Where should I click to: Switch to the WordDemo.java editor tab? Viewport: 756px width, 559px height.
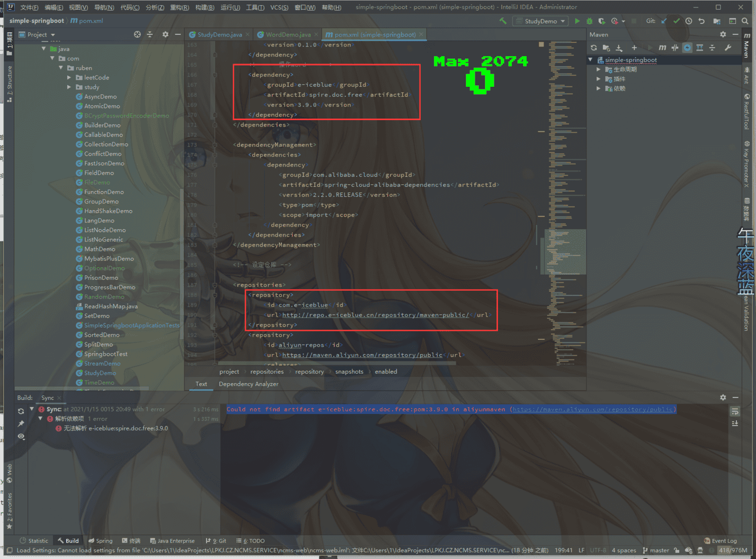287,34
